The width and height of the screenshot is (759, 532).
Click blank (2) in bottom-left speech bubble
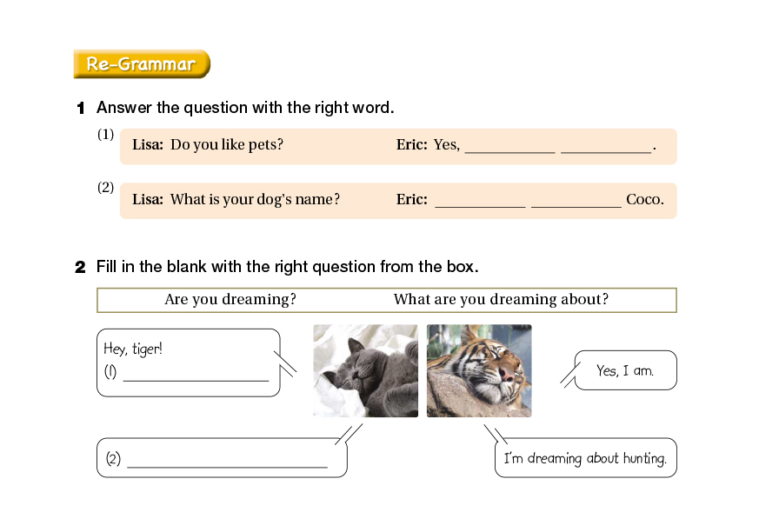[x=227, y=461]
